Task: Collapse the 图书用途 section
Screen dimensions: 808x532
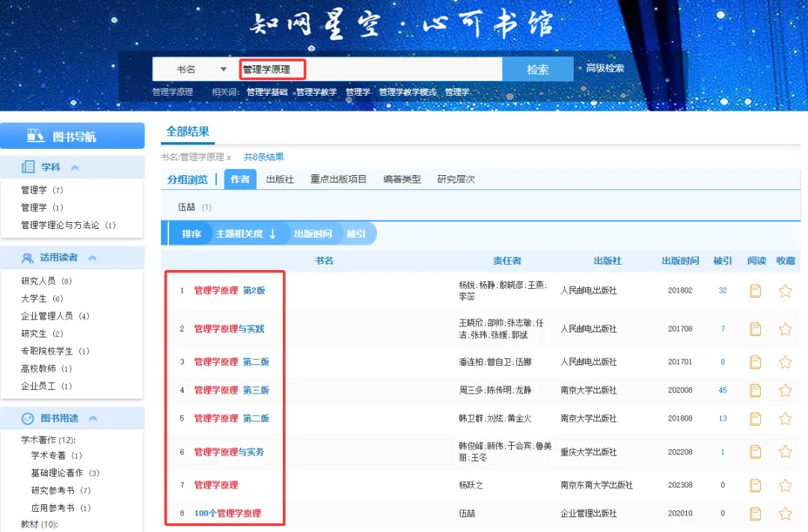Action: 93,419
